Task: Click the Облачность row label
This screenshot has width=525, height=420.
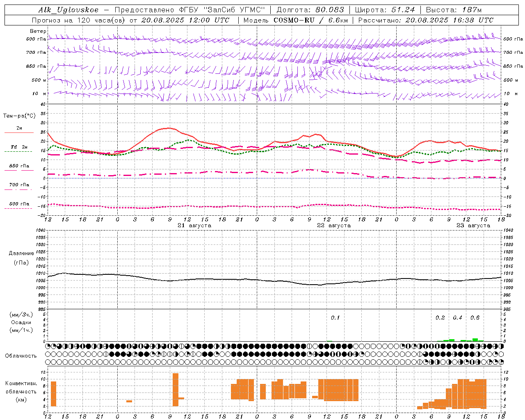Action: point(21,356)
